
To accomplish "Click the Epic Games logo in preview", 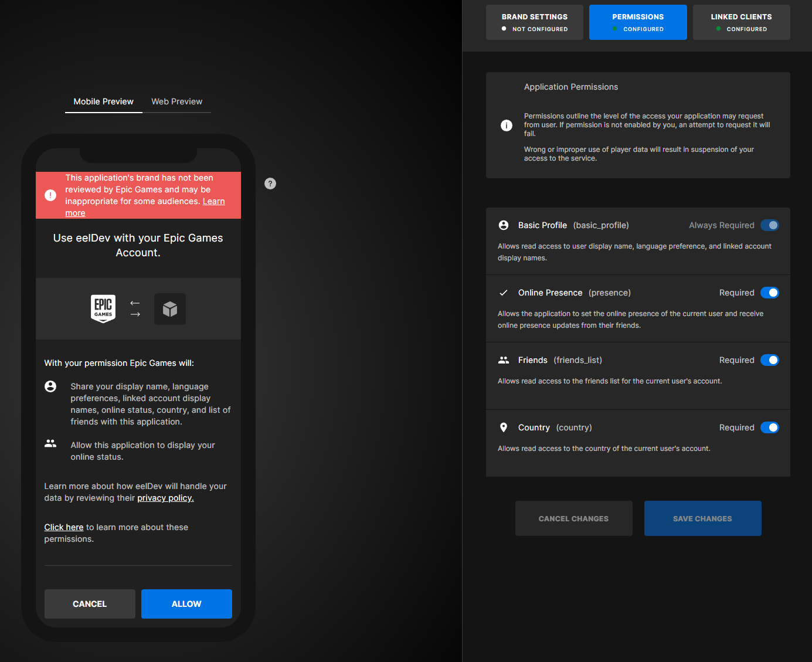I will coord(103,308).
